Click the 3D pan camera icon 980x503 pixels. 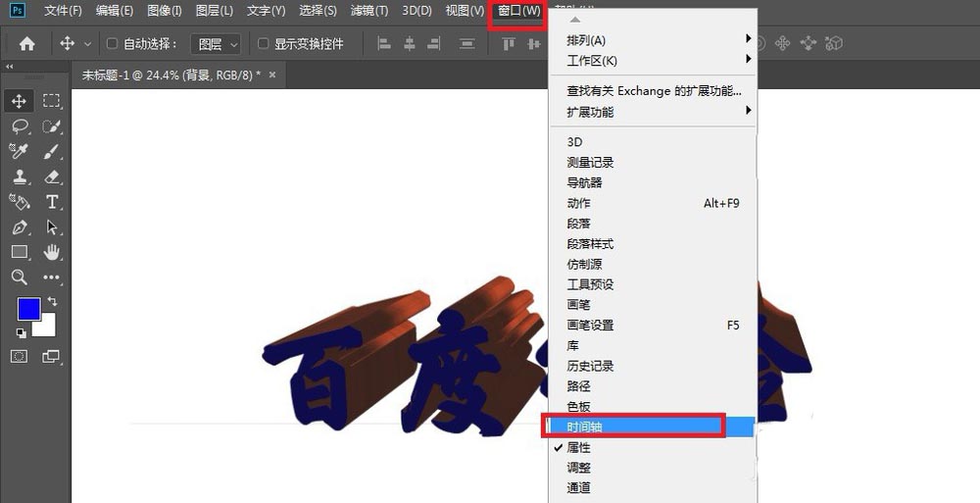tap(782, 43)
